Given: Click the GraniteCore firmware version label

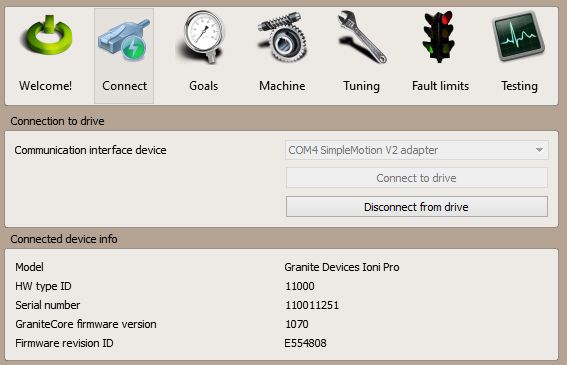Looking at the screenshot, I should pyautogui.click(x=86, y=324).
